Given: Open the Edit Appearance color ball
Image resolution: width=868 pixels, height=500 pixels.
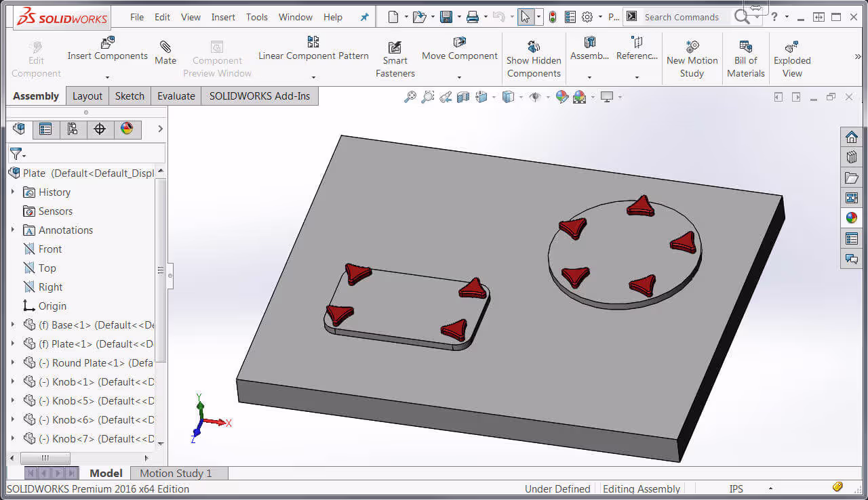Looking at the screenshot, I should 561,97.
